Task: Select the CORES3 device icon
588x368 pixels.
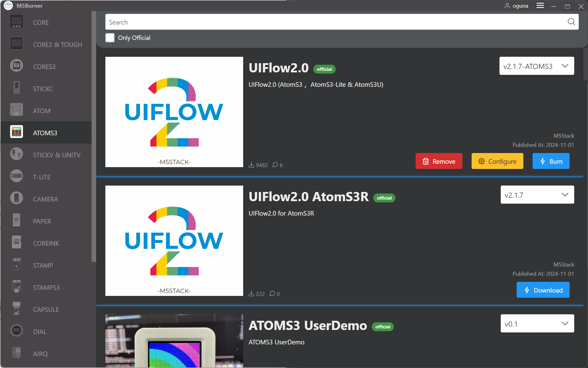Action: click(x=17, y=66)
